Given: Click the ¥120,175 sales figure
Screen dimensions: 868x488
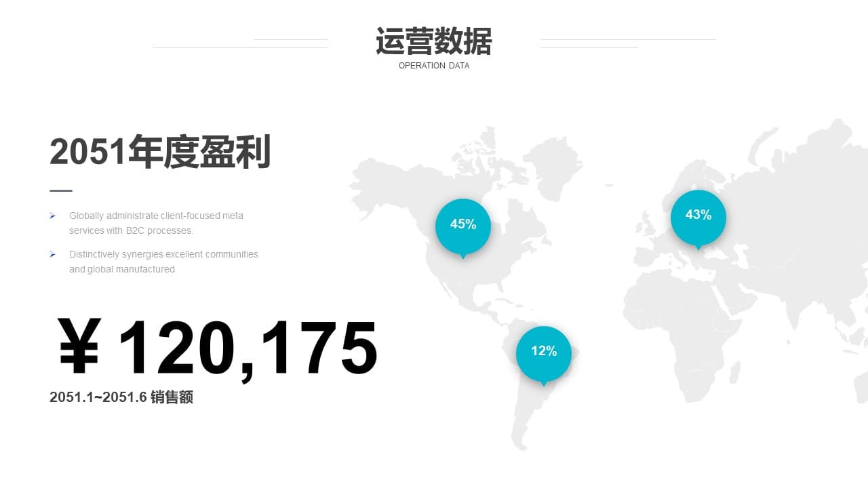Looking at the screenshot, I should [x=217, y=348].
